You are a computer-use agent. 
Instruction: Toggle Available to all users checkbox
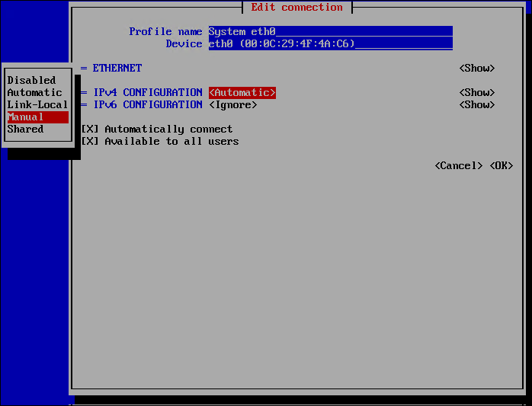tap(90, 142)
